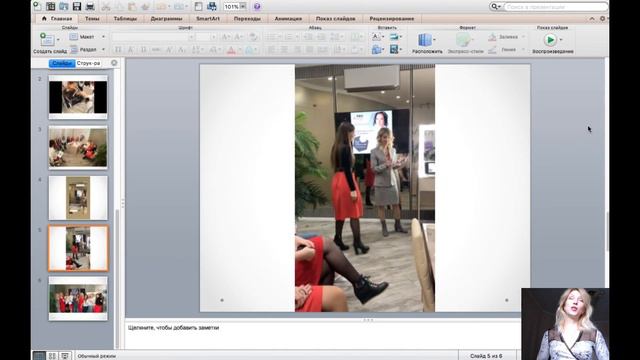Open the Диаграммы (Charts) ribbon tab

coord(166,19)
